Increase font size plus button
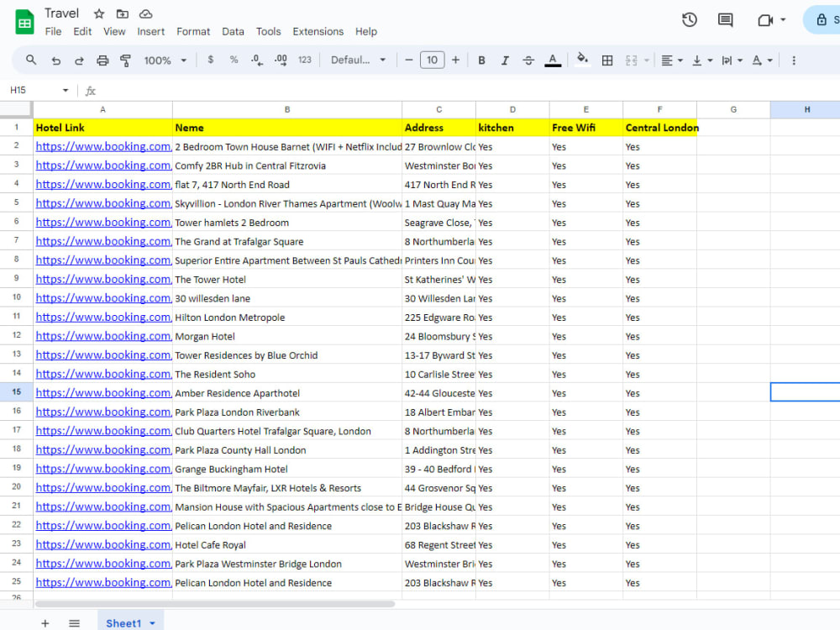840x630 pixels. tap(455, 60)
